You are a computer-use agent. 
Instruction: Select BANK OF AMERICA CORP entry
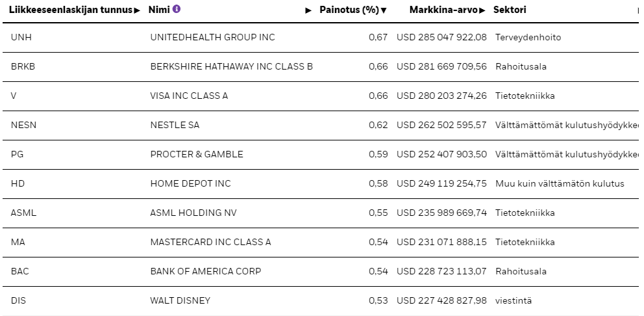click(206, 270)
